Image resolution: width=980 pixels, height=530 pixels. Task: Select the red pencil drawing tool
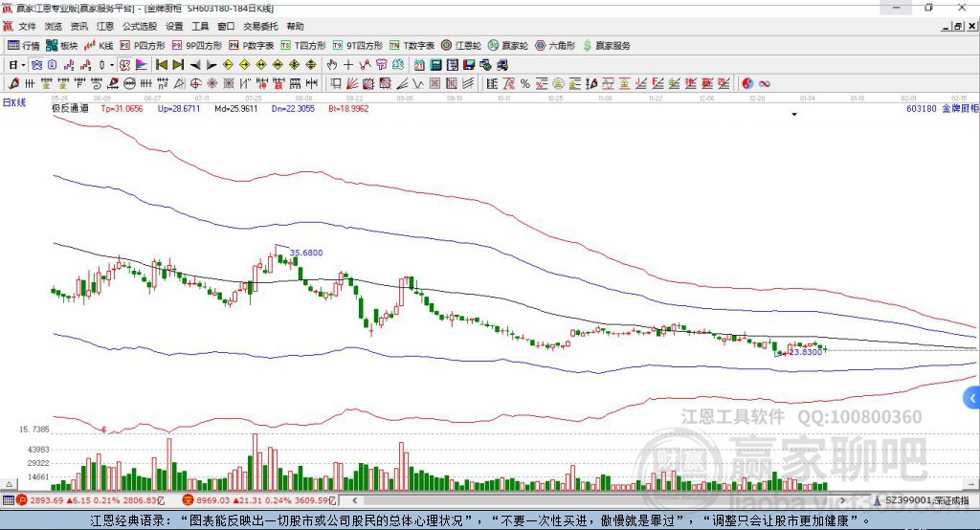tap(13, 83)
